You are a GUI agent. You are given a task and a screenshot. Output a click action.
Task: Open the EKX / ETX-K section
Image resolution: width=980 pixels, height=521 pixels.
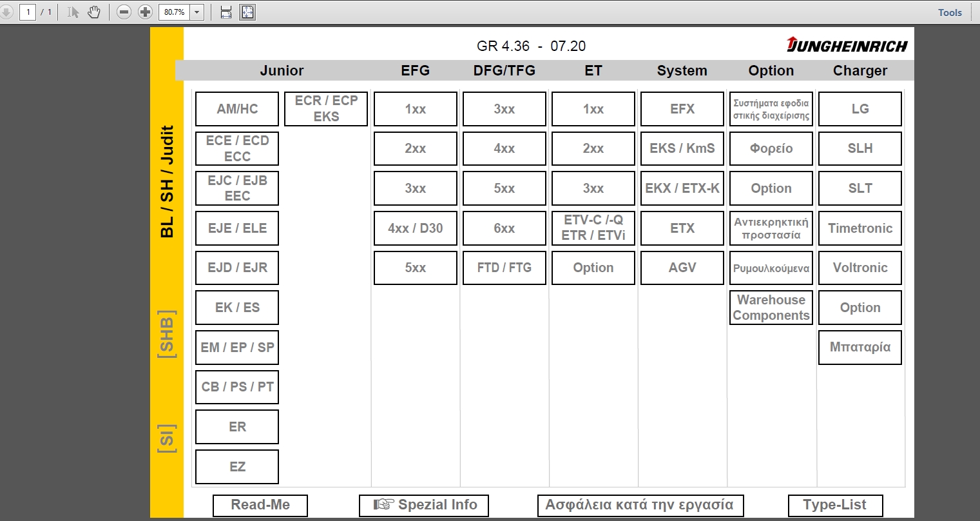point(682,188)
